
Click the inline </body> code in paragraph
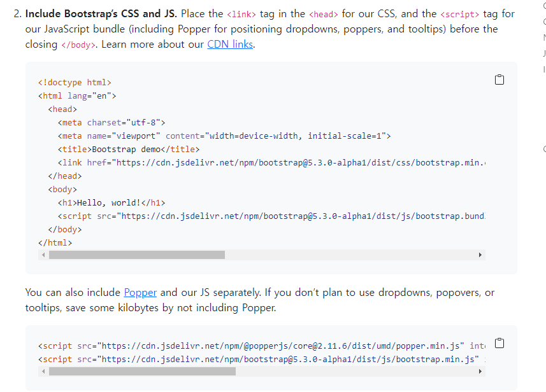pyautogui.click(x=78, y=45)
